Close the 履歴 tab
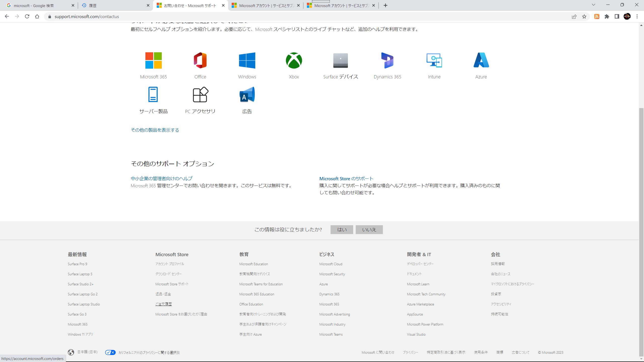644x362 pixels. [x=148, y=5]
